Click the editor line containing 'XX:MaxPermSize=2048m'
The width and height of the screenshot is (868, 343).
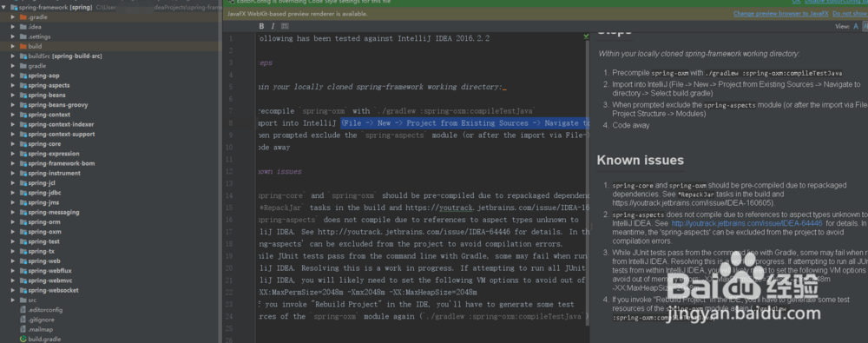pos(367,292)
